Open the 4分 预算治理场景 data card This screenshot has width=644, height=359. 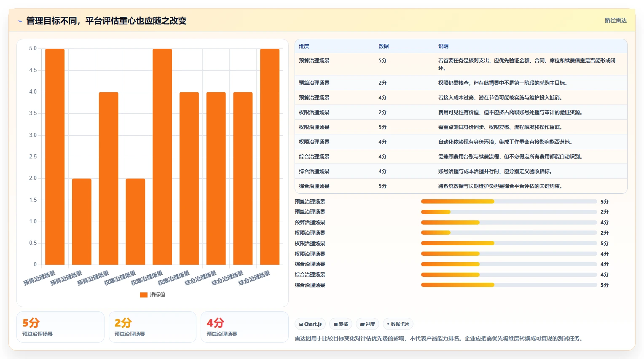[x=244, y=327]
